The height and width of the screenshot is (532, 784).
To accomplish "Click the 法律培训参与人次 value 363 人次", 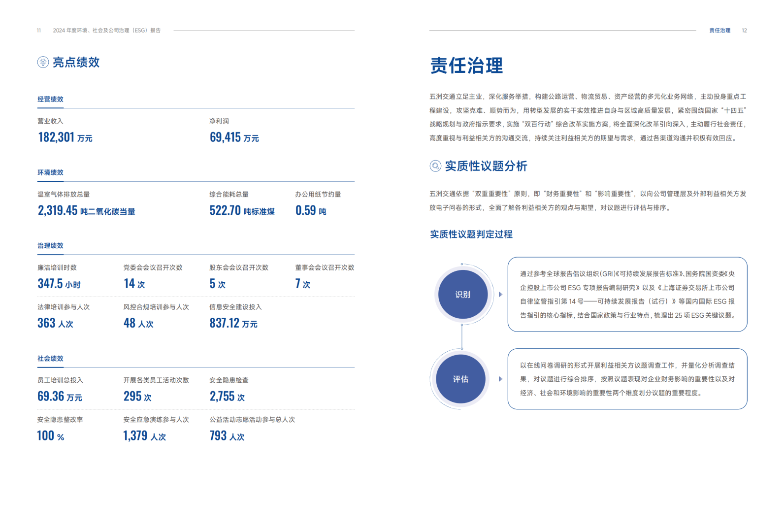I will [x=55, y=323].
